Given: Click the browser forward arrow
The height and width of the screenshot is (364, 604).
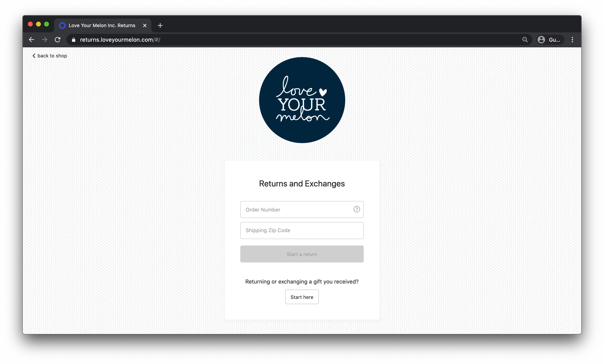Looking at the screenshot, I should pos(44,40).
